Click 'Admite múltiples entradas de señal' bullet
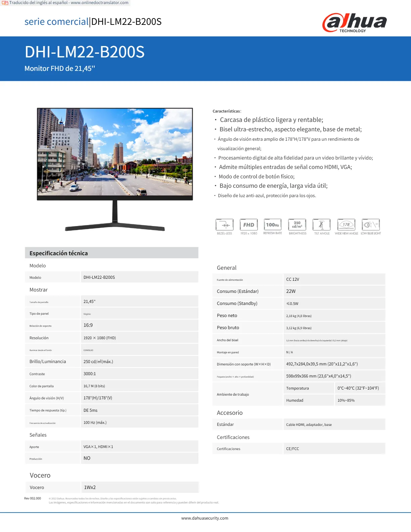This screenshot has height=532, width=411. click(285, 167)
